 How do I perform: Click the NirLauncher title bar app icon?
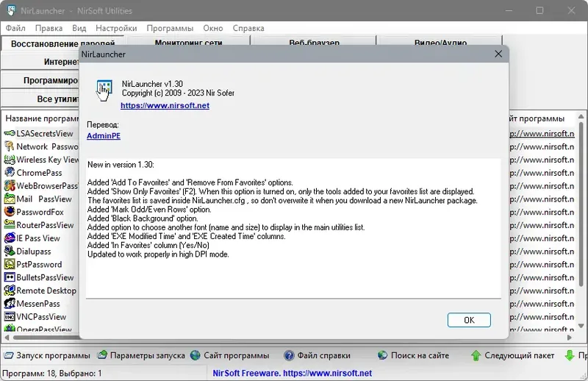[x=11, y=10]
